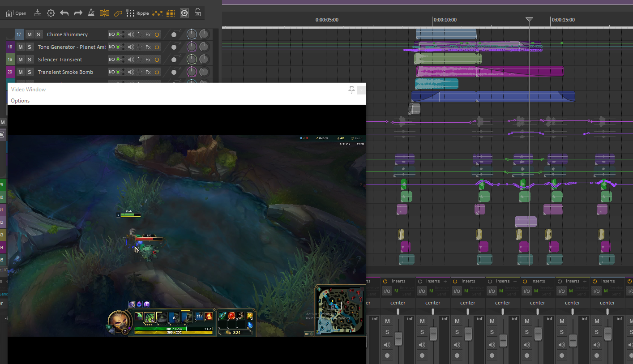Click the 0:00:05:00 mark on the ruler
The height and width of the screenshot is (364, 633).
(x=327, y=20)
